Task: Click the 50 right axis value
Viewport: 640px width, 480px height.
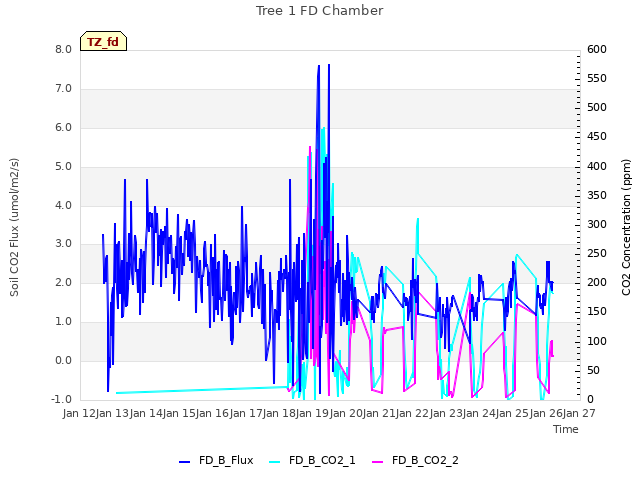Action: click(593, 370)
